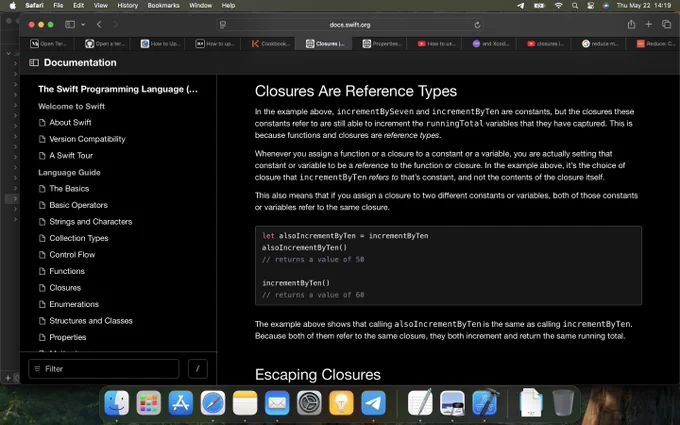Click the battery status icon
Image resolution: width=680 pixels, height=425 pixels.
(x=539, y=6)
